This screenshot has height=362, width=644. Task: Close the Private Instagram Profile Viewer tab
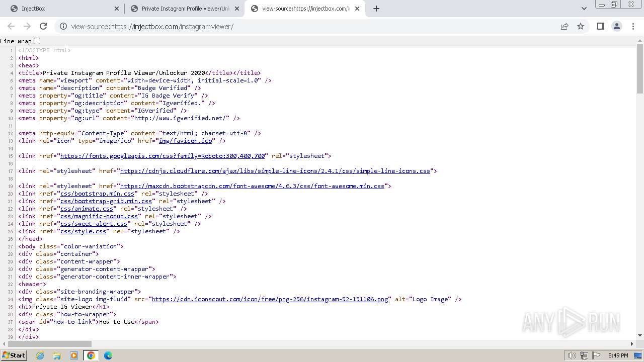pyautogui.click(x=237, y=9)
